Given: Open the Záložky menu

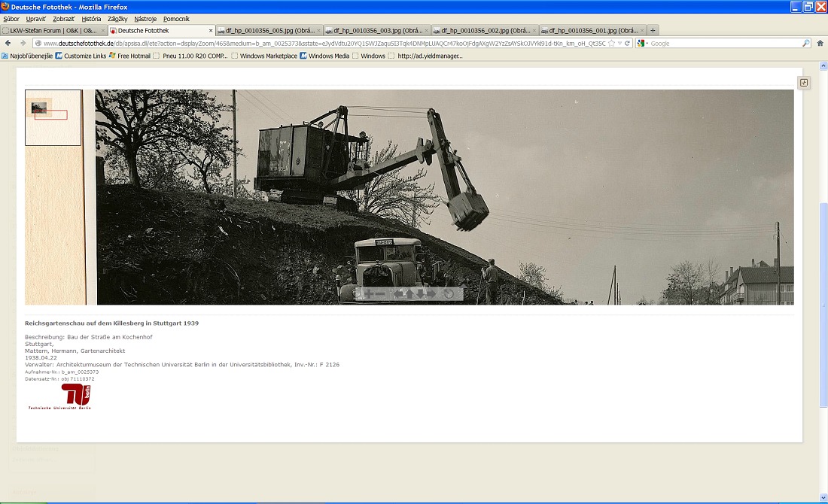Looking at the screenshot, I should click(x=117, y=18).
